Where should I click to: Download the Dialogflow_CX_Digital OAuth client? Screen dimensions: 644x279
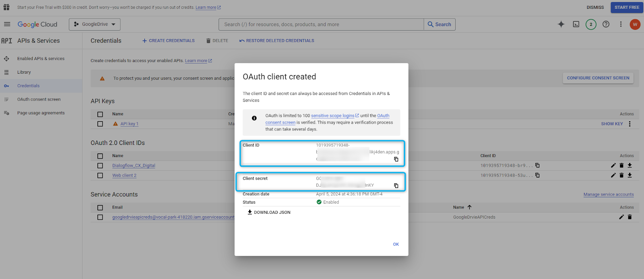pos(630,165)
